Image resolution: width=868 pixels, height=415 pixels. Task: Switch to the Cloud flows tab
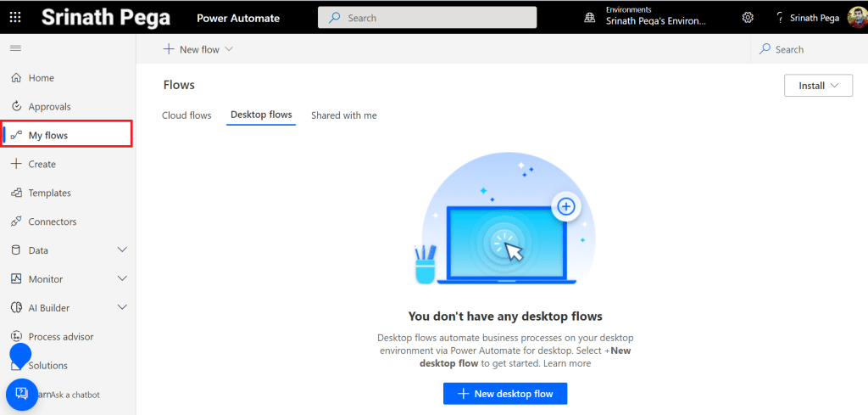click(186, 115)
